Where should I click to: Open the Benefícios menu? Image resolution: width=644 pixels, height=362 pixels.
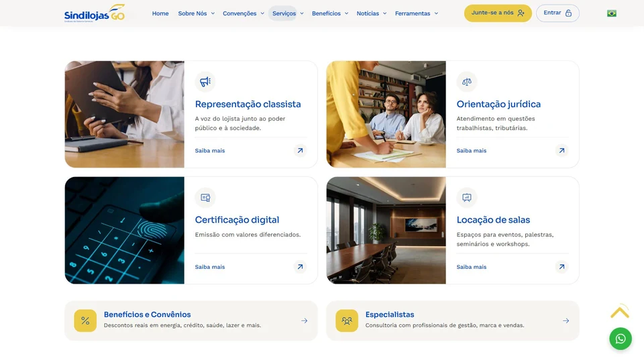(x=326, y=13)
